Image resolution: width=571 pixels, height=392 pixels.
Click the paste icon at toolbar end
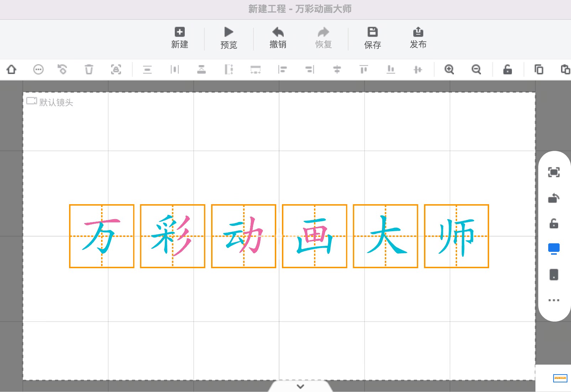click(565, 69)
